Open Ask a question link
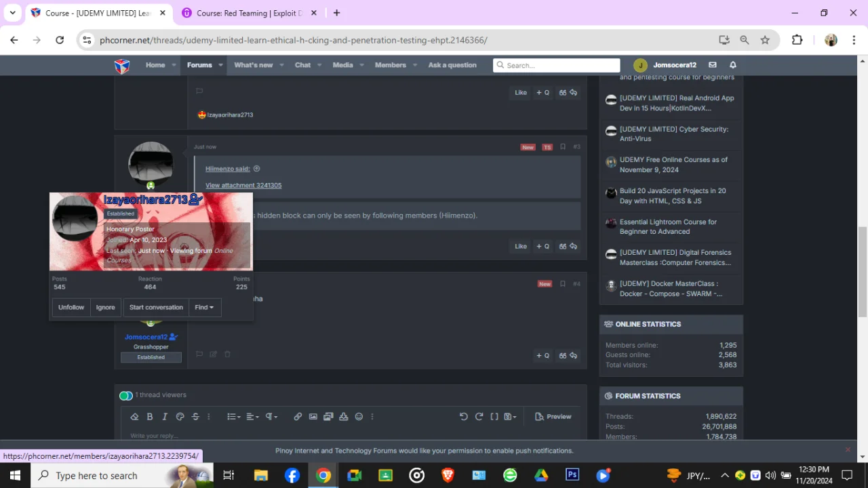Image resolution: width=868 pixels, height=488 pixels. pos(452,65)
